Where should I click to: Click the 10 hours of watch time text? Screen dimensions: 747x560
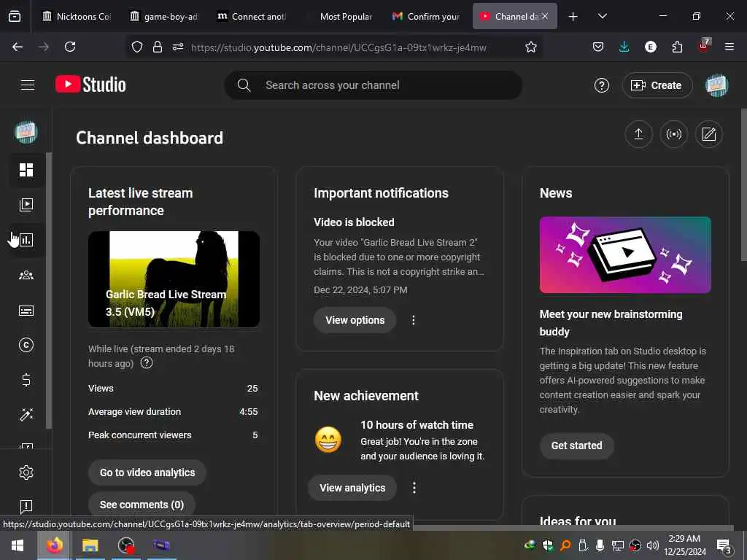pyautogui.click(x=417, y=425)
